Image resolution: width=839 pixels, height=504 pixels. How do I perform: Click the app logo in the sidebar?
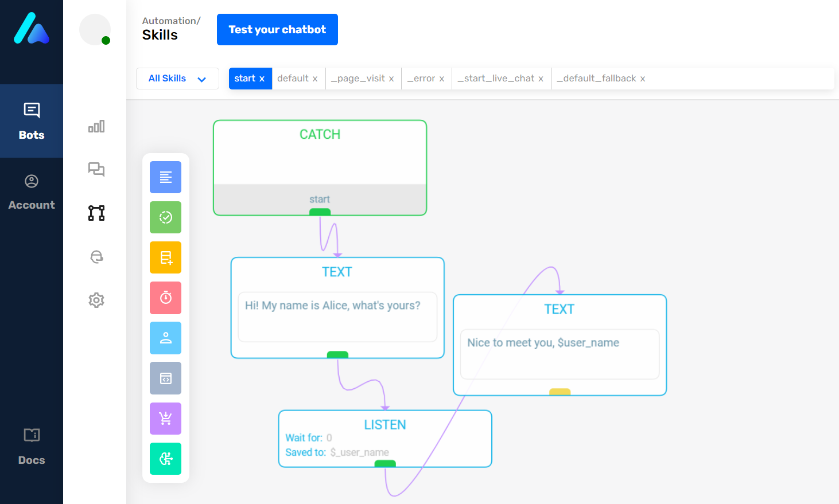coord(32,28)
